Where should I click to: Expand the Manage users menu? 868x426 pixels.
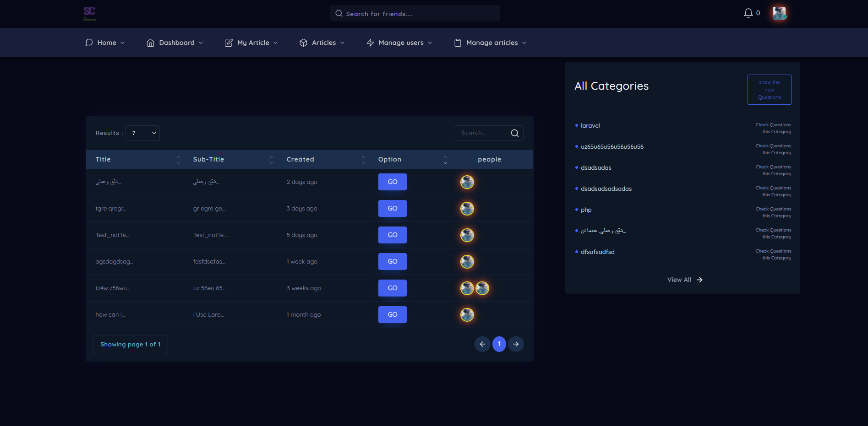pyautogui.click(x=399, y=43)
